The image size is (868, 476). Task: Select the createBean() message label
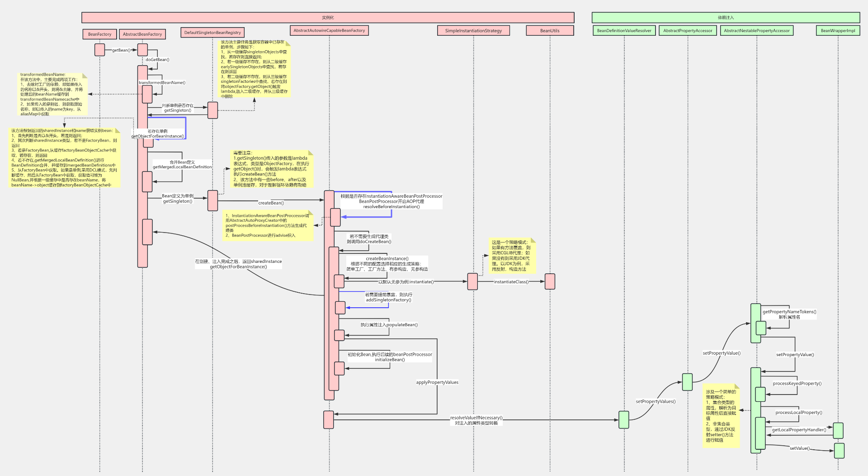click(x=271, y=203)
